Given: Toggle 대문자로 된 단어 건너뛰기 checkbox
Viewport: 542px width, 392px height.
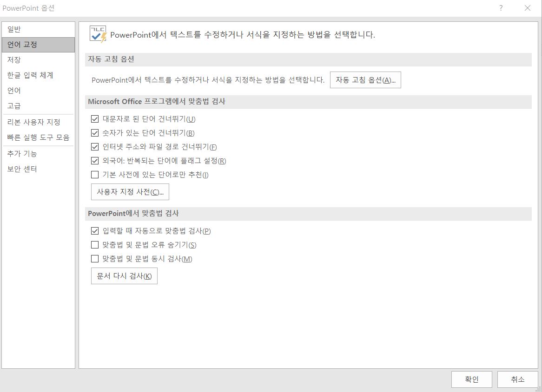Looking at the screenshot, I should (95, 119).
